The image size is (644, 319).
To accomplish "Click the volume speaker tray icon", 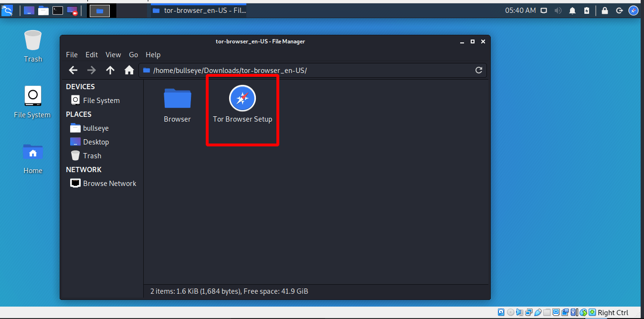I will point(558,10).
